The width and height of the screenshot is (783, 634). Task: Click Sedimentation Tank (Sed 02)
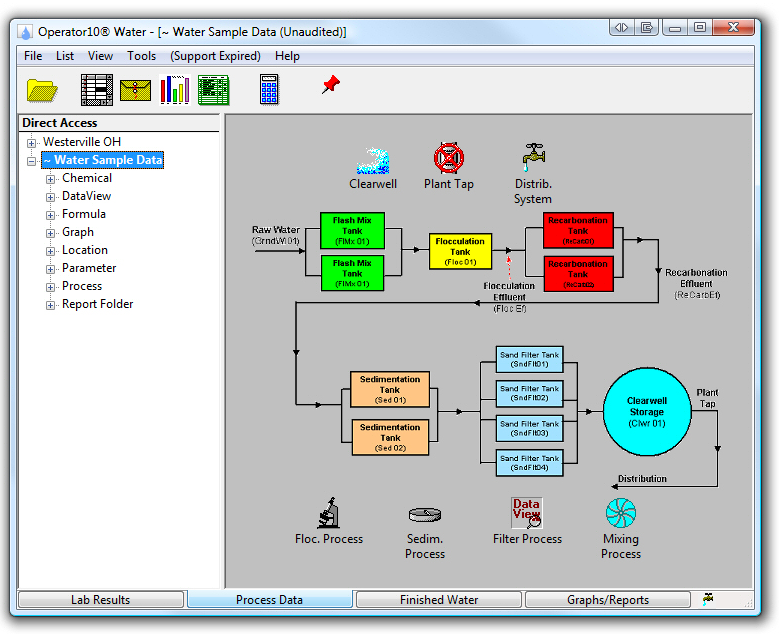[x=390, y=437]
